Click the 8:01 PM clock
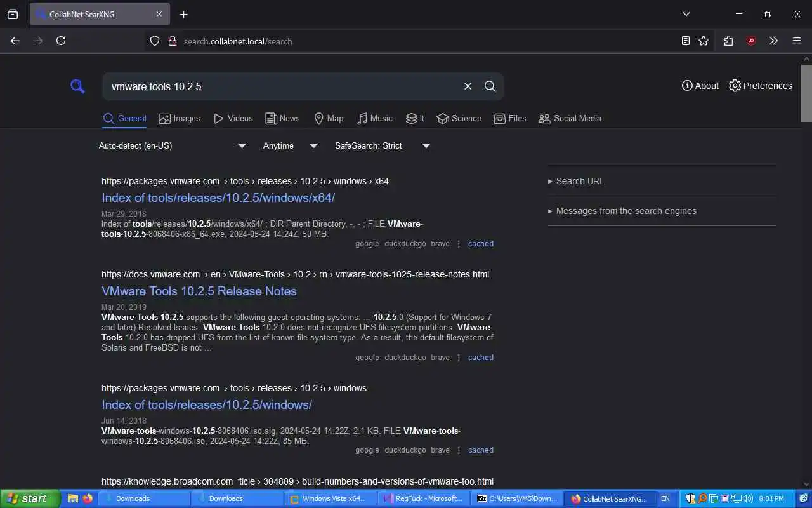The image size is (812, 508). point(771,498)
